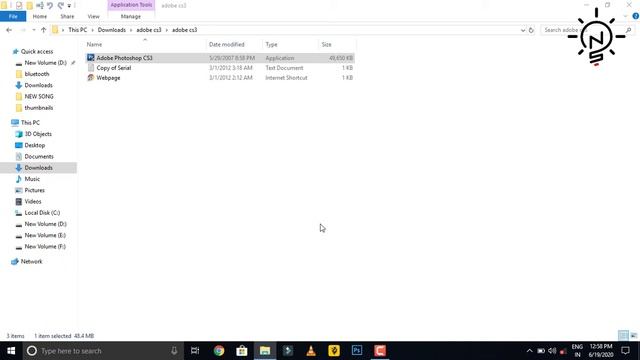Open New Volume (E:) drive
The height and width of the screenshot is (360, 640).
coord(45,235)
